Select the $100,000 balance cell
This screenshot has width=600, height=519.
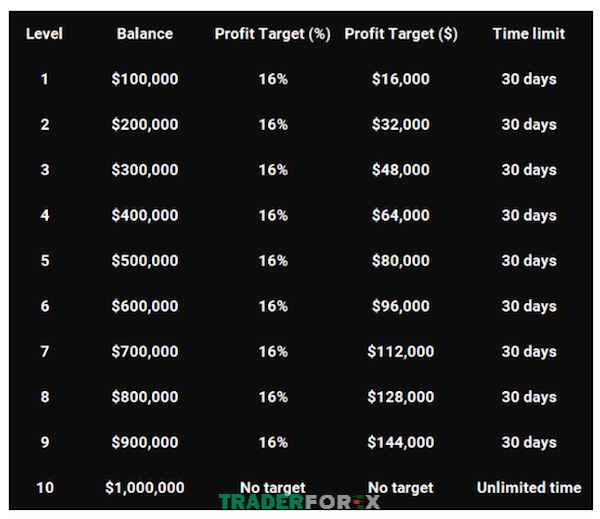click(145, 79)
